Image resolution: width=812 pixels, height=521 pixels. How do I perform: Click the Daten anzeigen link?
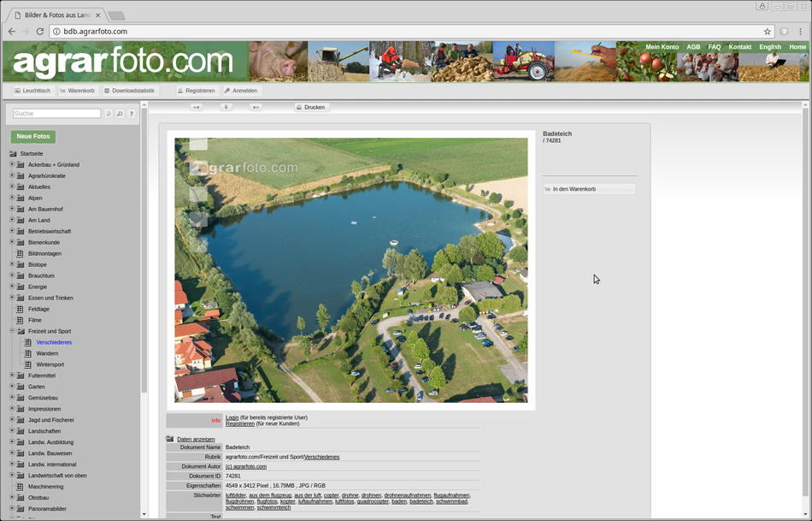click(x=196, y=440)
